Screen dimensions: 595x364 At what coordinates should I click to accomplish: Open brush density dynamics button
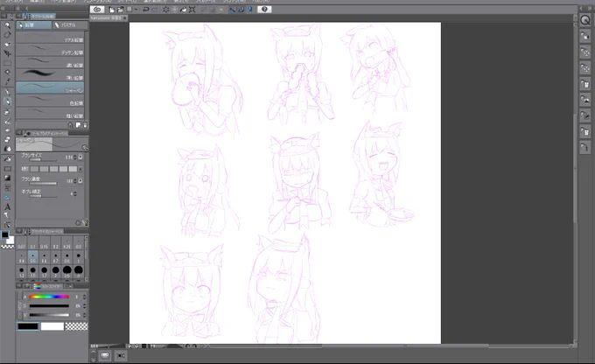[x=80, y=181]
